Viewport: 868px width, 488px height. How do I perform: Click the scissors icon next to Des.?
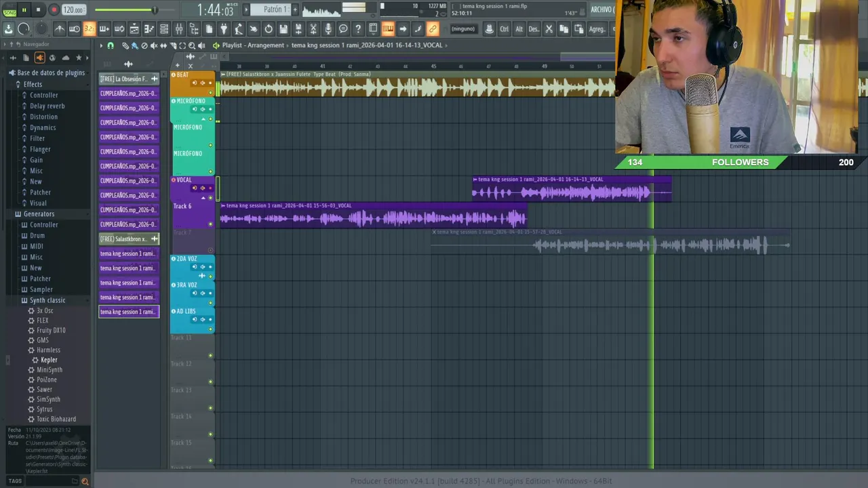(x=549, y=29)
